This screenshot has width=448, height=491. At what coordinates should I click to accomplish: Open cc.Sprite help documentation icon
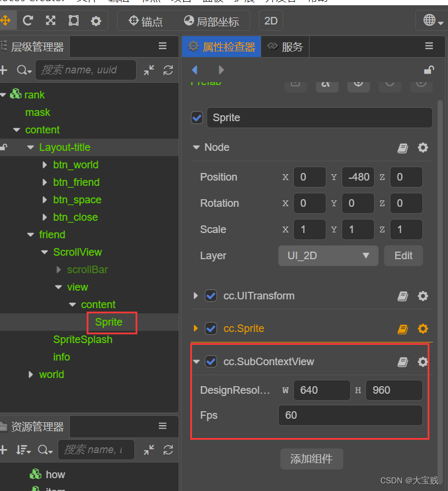(403, 329)
